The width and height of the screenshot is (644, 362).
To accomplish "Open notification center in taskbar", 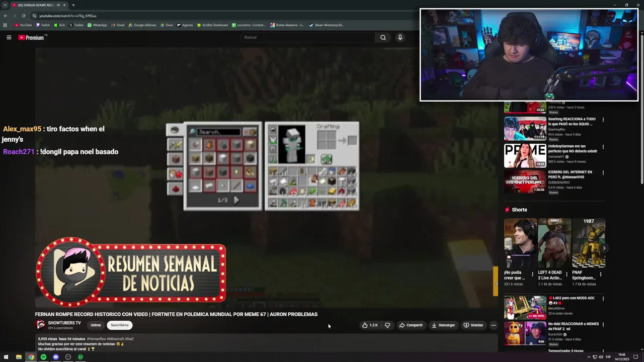I will click(x=635, y=357).
